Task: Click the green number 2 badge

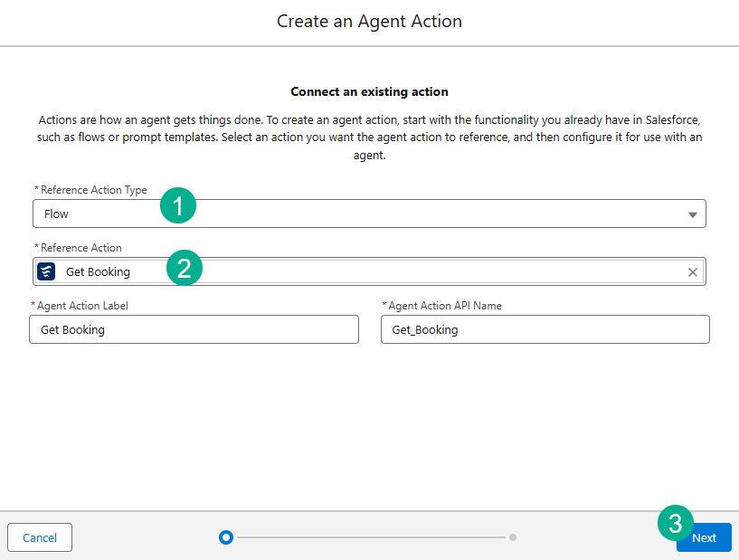Action: [184, 268]
